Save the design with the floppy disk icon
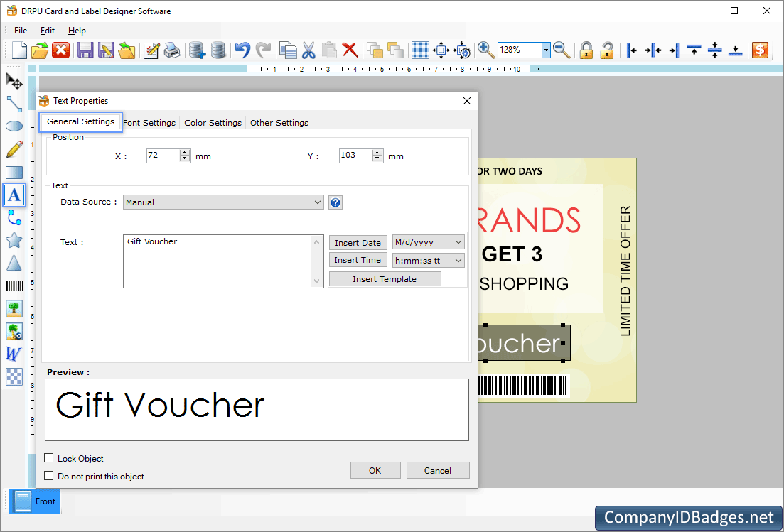The width and height of the screenshot is (784, 532). [x=85, y=50]
